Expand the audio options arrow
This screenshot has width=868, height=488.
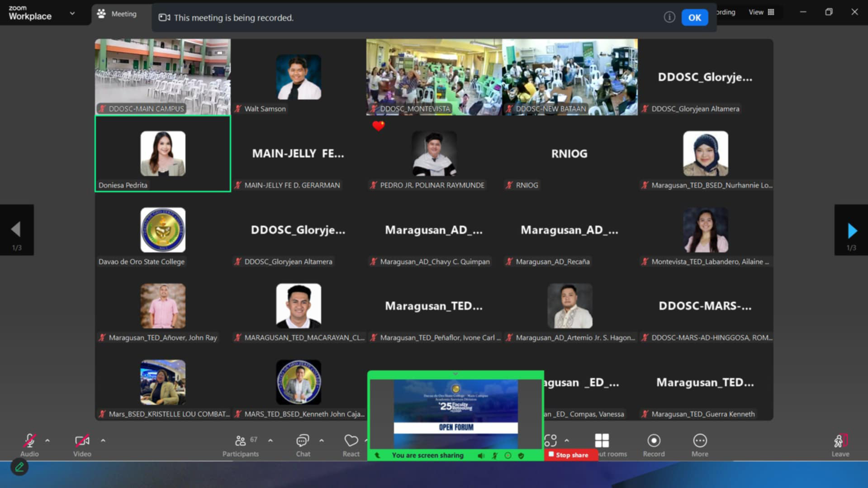[x=47, y=441]
